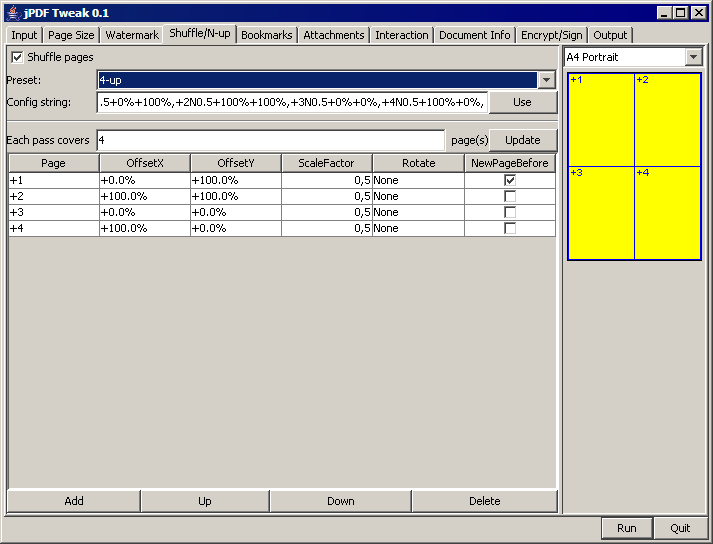Select the +2 page cell in table

point(54,196)
